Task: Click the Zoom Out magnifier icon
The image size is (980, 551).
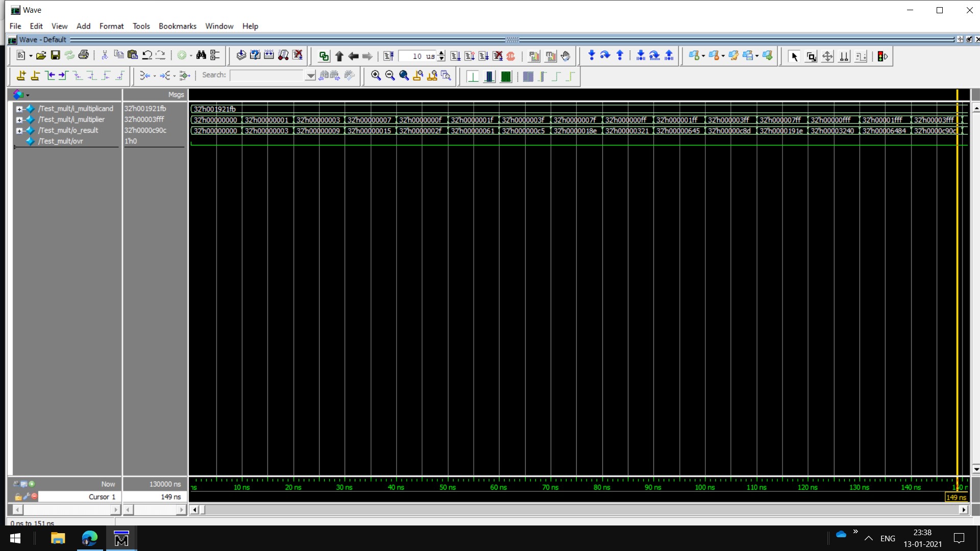Action: (390, 76)
